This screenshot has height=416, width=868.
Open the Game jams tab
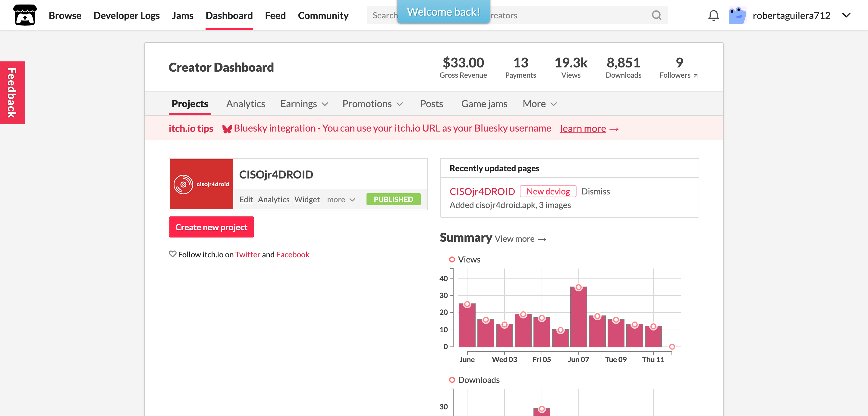(x=484, y=104)
